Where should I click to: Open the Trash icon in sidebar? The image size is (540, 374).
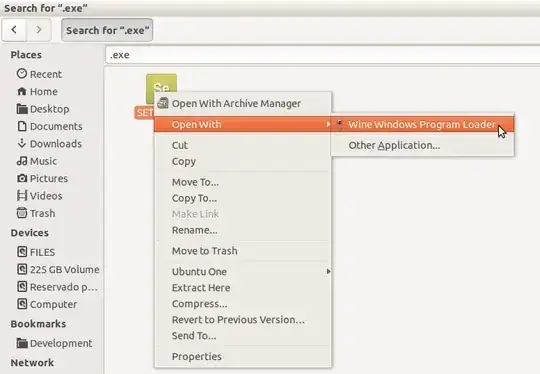22,212
